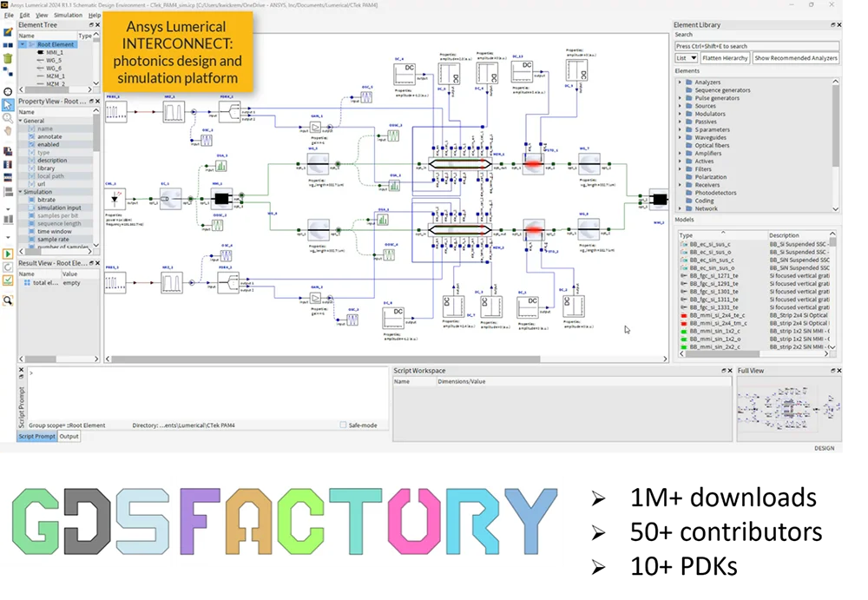Toggle the enabled property checkbox

pos(31,144)
